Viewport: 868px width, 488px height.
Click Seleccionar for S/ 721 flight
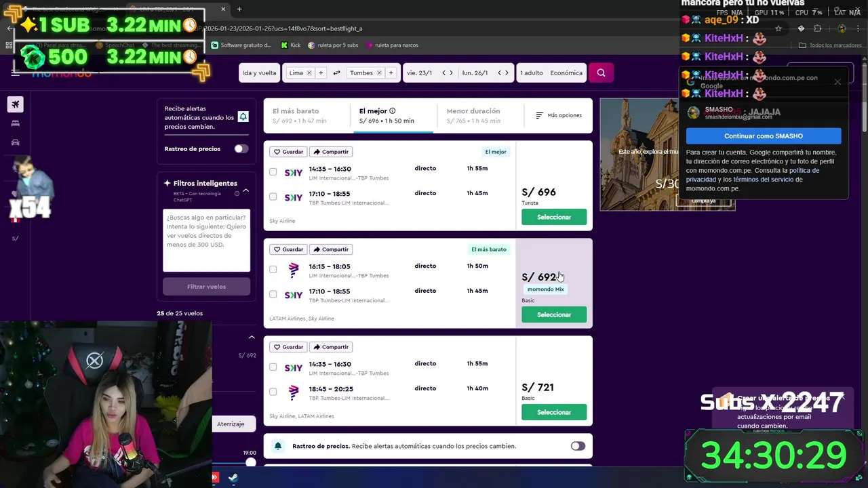point(554,412)
